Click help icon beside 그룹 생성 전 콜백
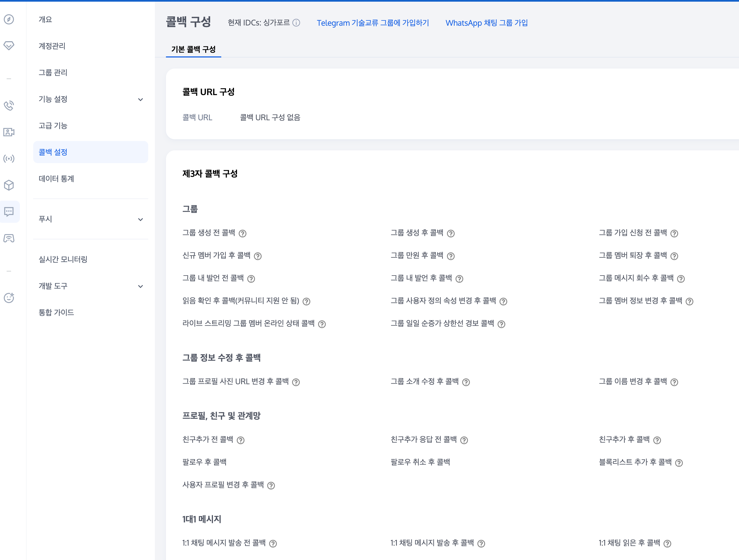The image size is (739, 560). click(x=243, y=233)
